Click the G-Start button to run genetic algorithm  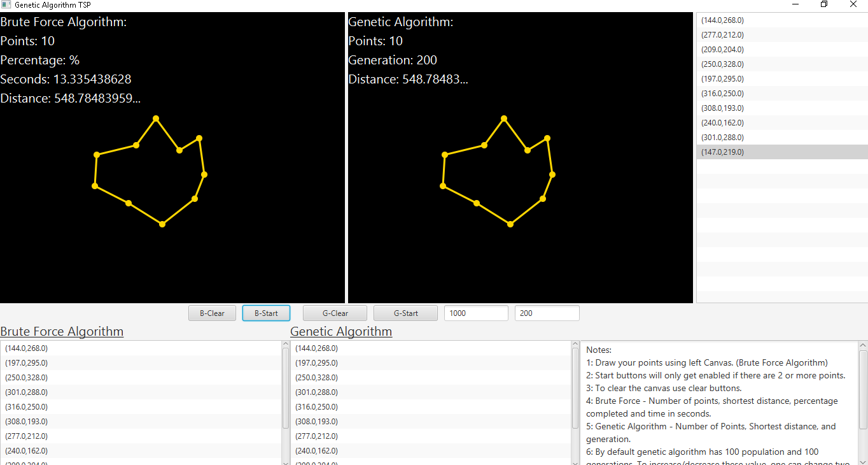pyautogui.click(x=405, y=313)
